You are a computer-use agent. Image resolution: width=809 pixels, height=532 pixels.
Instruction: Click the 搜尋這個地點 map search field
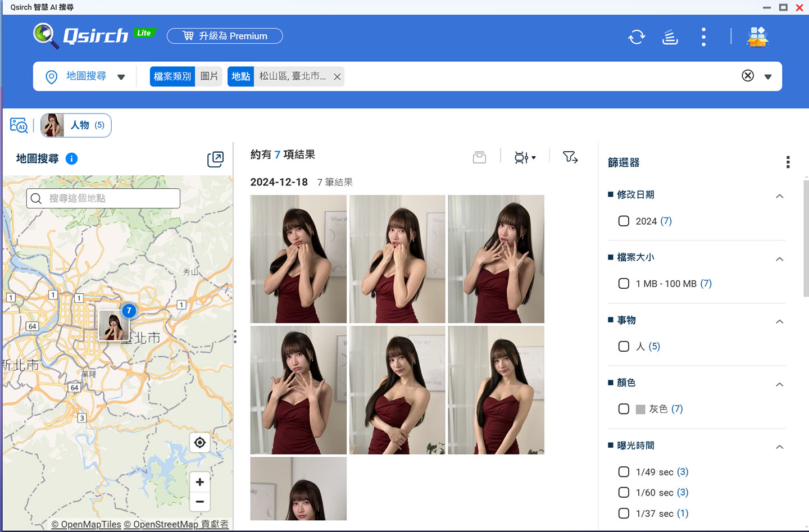tap(103, 198)
